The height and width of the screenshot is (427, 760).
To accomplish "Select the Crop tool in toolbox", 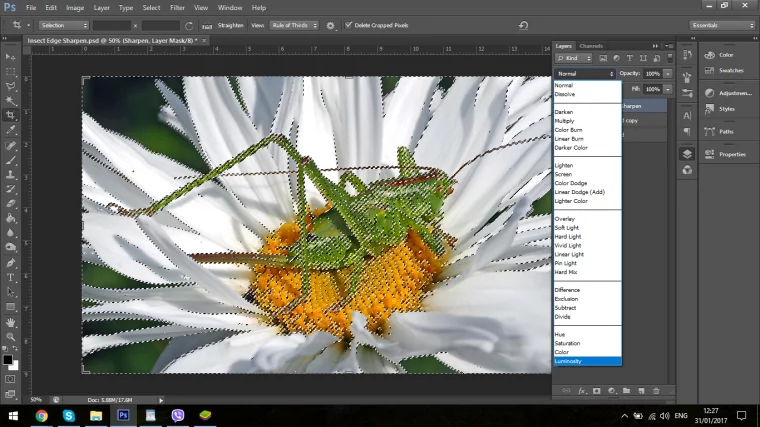I will click(x=10, y=115).
